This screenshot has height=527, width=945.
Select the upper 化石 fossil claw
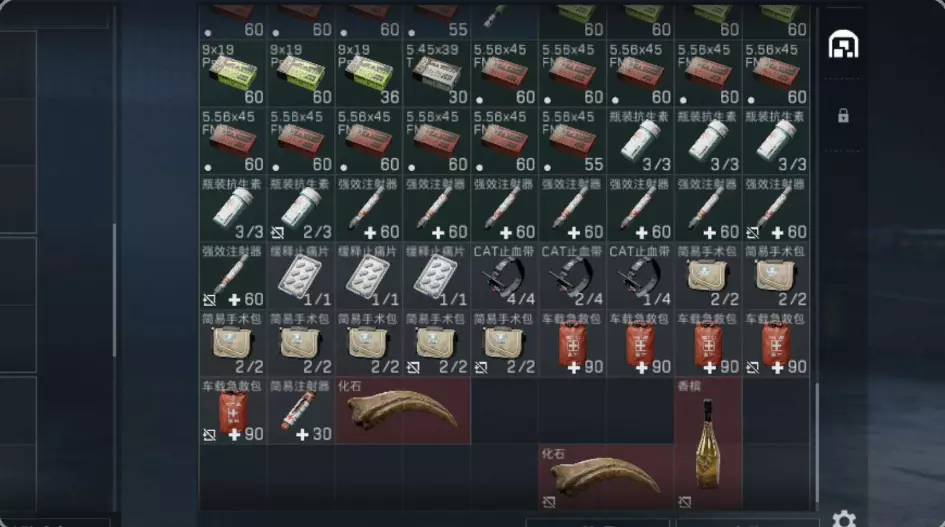(403, 412)
